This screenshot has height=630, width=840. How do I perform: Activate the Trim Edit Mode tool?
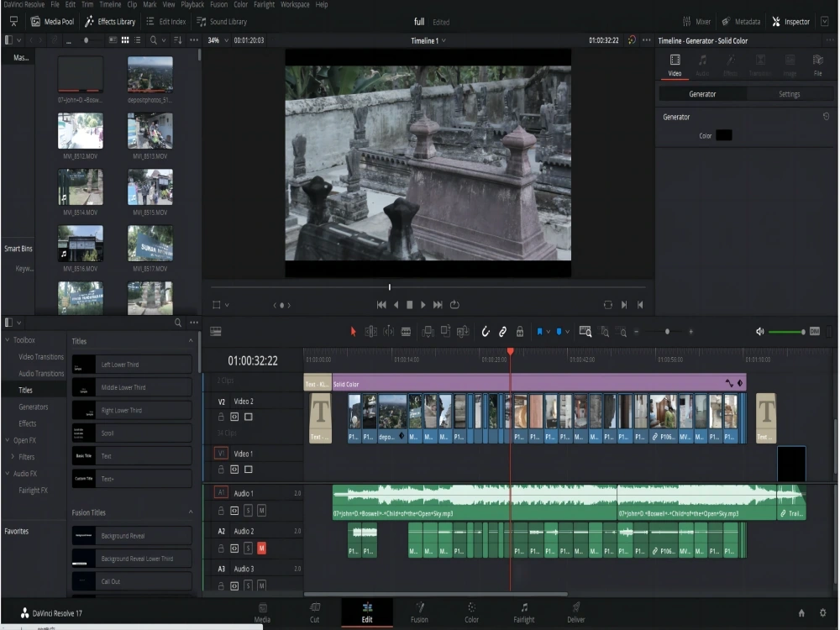[370, 332]
